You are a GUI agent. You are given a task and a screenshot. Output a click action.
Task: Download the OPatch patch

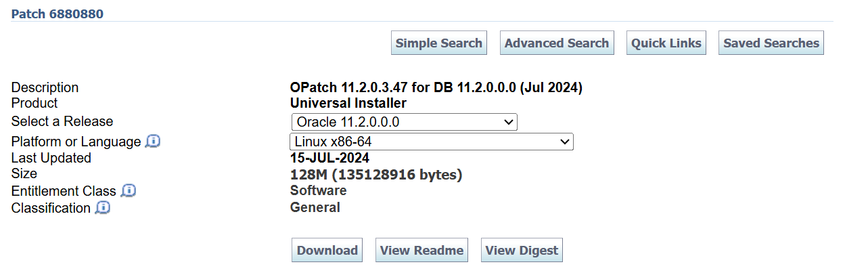pos(327,250)
